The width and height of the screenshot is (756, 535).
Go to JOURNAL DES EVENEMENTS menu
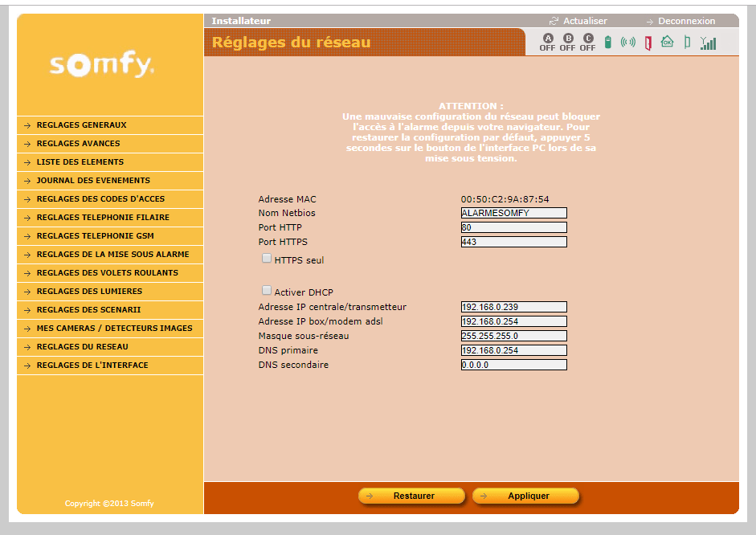click(93, 181)
